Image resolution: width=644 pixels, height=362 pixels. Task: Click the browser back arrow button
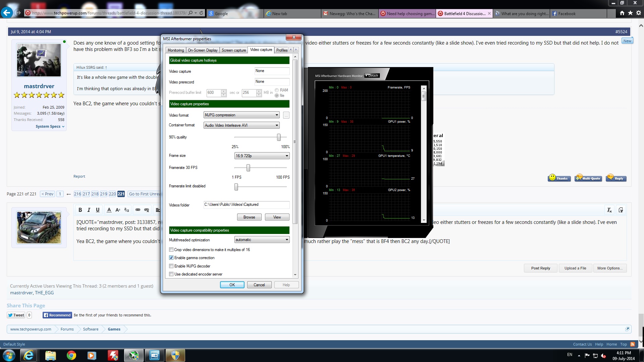[x=7, y=13]
